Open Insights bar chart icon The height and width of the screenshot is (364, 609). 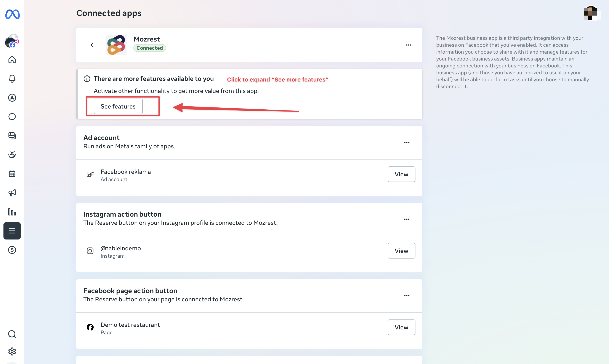click(x=12, y=212)
